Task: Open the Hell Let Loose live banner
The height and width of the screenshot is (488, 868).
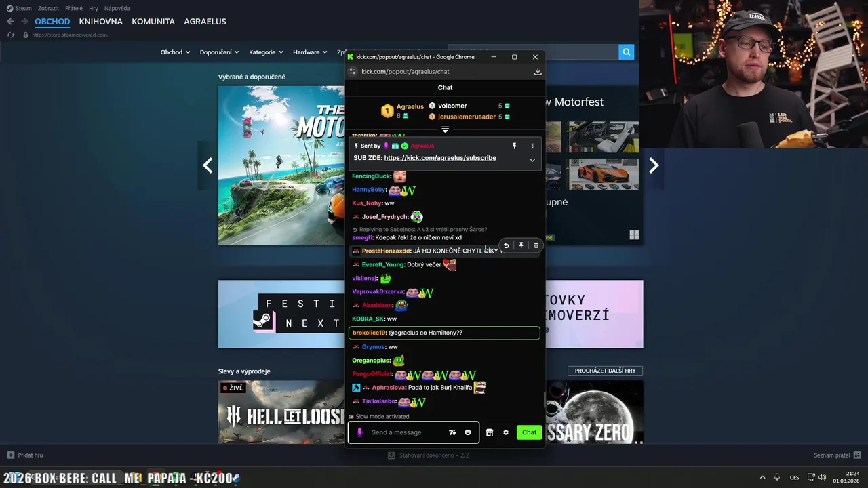Action: pyautogui.click(x=281, y=412)
